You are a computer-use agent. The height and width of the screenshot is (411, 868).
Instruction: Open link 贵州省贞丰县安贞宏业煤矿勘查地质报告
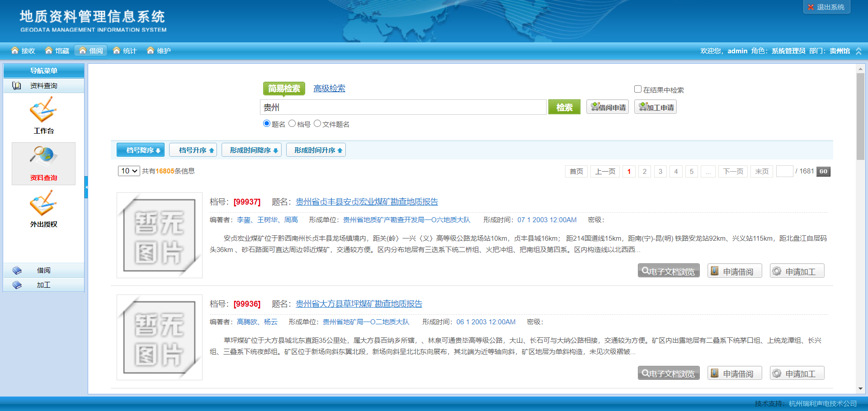click(367, 202)
